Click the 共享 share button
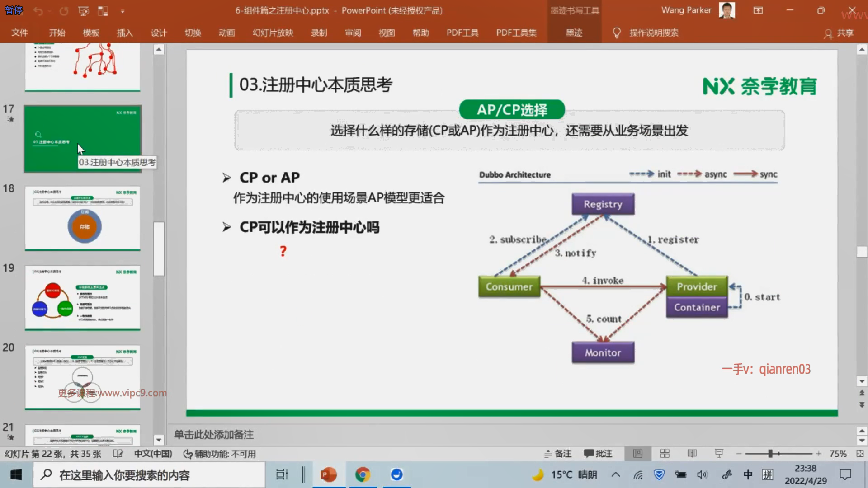 tap(839, 33)
